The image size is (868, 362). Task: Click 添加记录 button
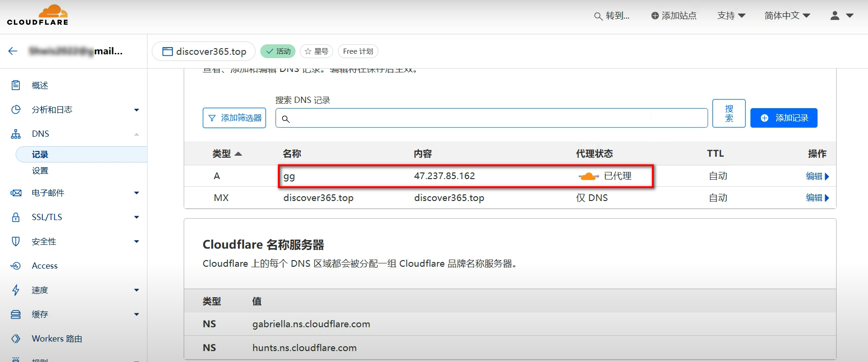point(784,118)
